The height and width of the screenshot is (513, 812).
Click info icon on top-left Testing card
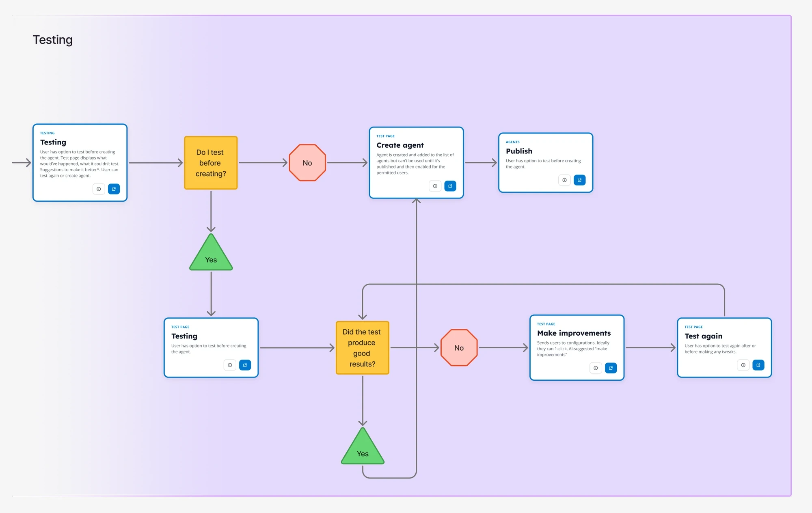click(99, 189)
